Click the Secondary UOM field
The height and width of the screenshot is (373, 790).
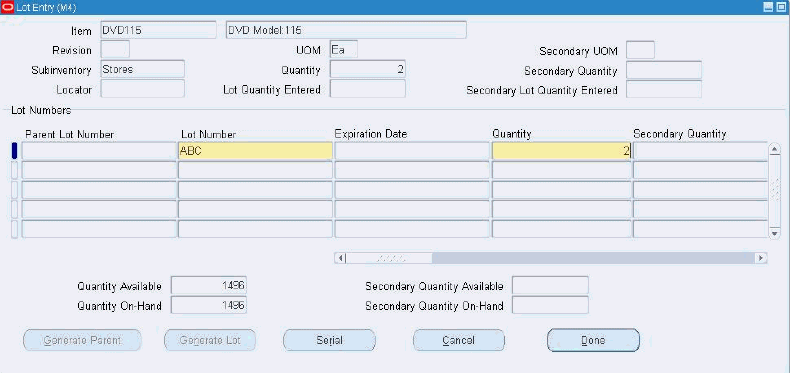pyautogui.click(x=640, y=50)
